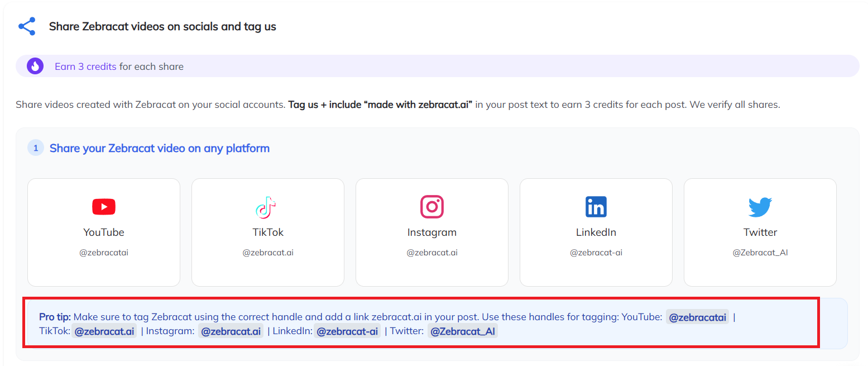Click the Instagram card label text

[432, 232]
